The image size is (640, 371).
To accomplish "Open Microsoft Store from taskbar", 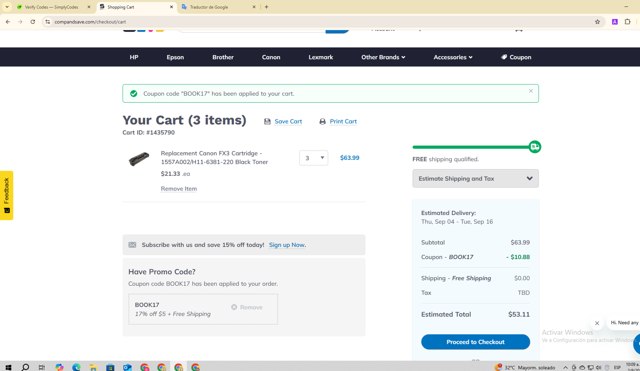I will (110, 367).
